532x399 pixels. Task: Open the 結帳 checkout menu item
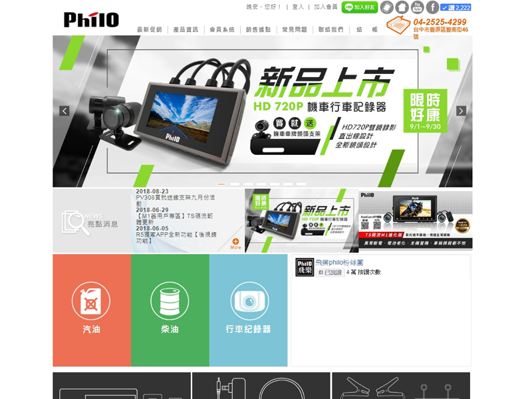point(367,29)
